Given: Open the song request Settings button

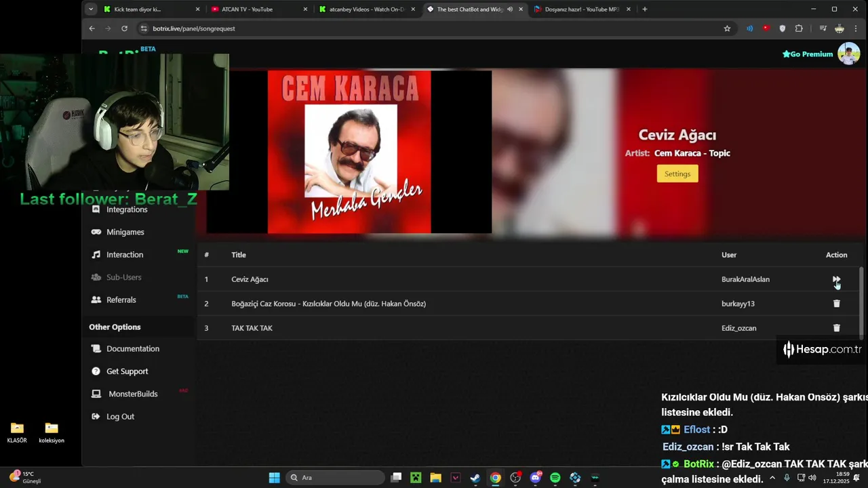Looking at the screenshot, I should tap(677, 174).
